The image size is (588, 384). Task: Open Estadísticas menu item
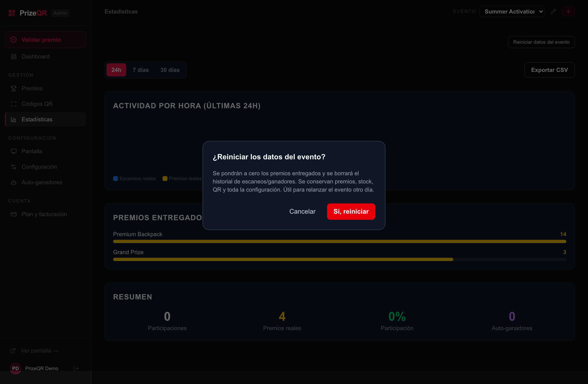pyautogui.click(x=46, y=119)
